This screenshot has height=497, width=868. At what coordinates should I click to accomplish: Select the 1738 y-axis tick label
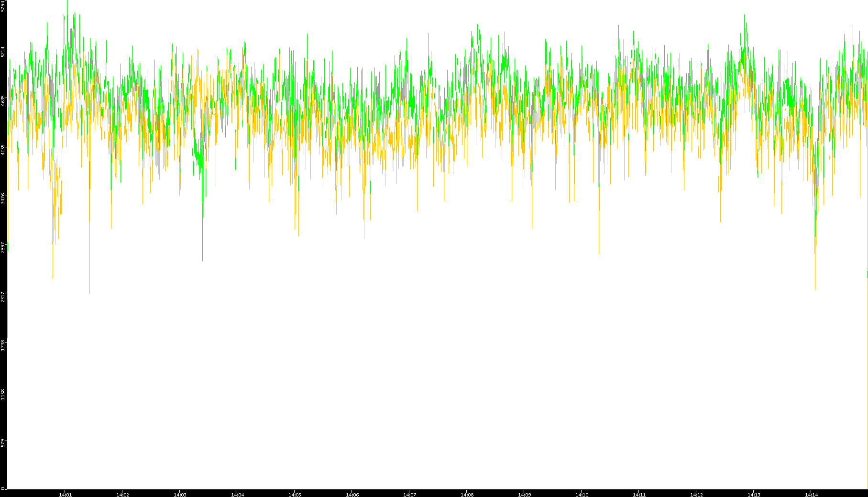pyautogui.click(x=3, y=345)
